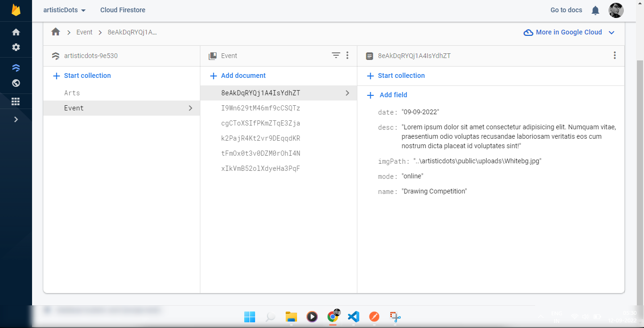Open the Event collection menu with three dots
Image resolution: width=644 pixels, height=328 pixels.
click(x=347, y=55)
